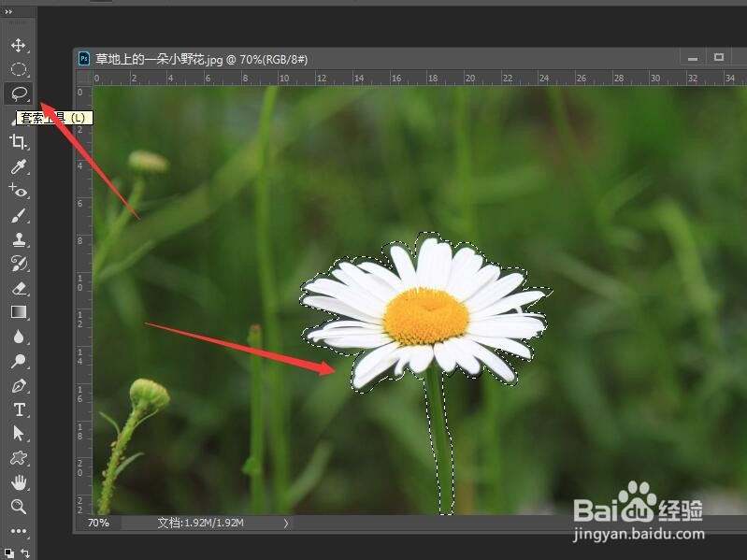Select the Move tool
The height and width of the screenshot is (560, 747).
tap(18, 45)
